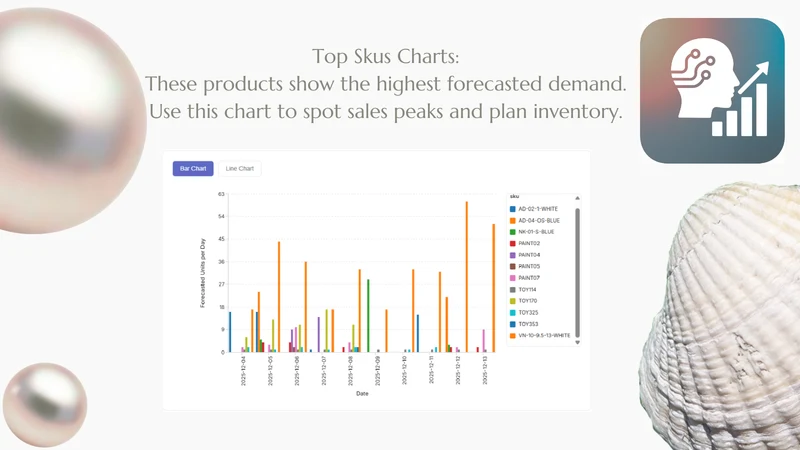Click the tall orange bar on 2025-12-13
Screen dimensions: 800x450
pyautogui.click(x=493, y=288)
